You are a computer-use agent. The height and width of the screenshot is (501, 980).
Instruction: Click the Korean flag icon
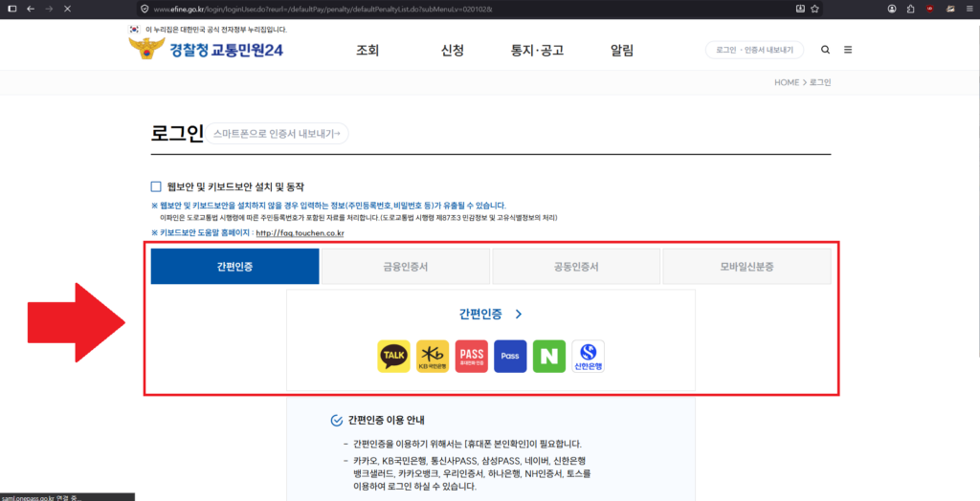click(134, 30)
